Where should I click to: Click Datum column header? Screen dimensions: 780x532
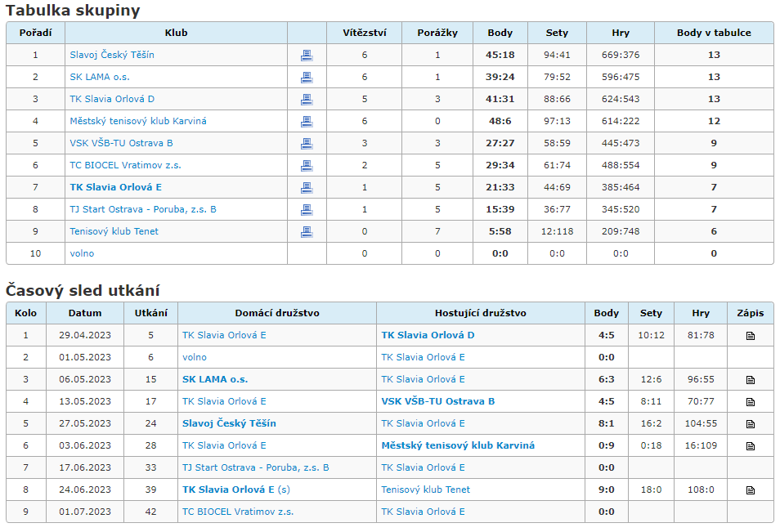pos(85,313)
